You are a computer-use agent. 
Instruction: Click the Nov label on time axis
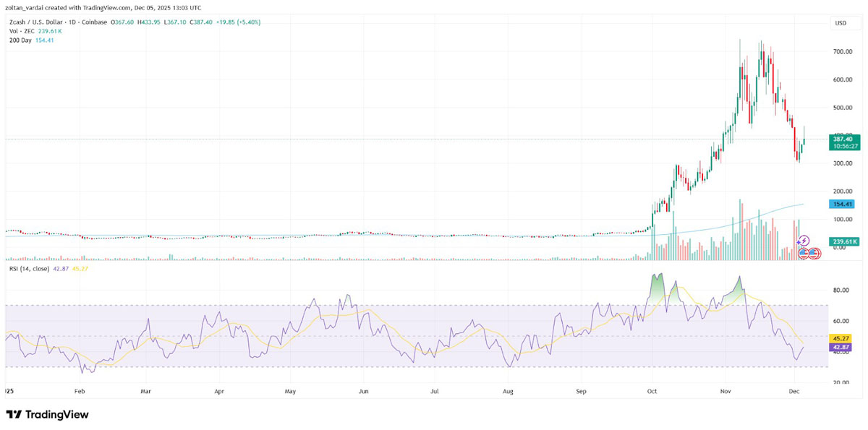pyautogui.click(x=726, y=391)
